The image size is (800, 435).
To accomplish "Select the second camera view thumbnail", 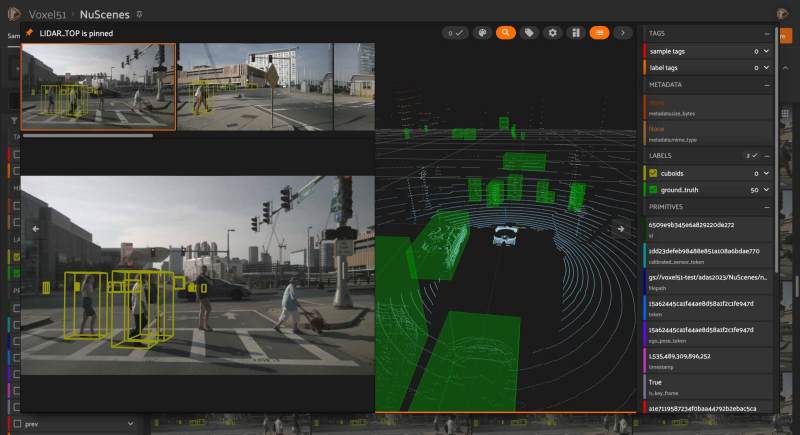I will (x=255, y=86).
